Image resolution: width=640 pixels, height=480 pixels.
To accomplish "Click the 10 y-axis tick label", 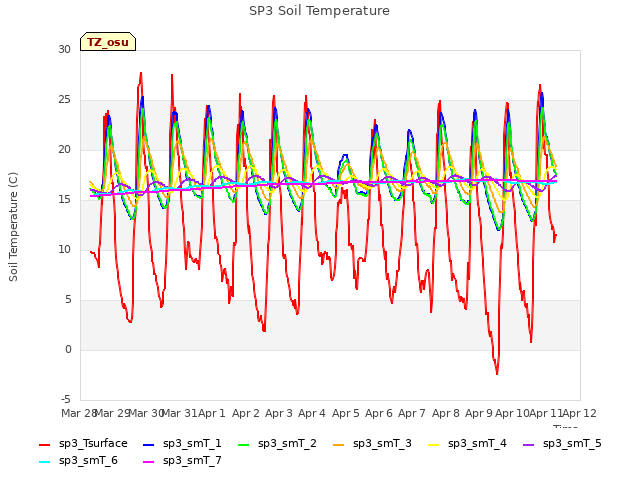I will (x=64, y=249).
